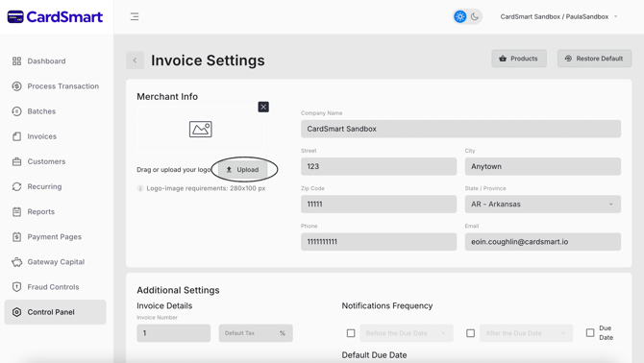Screen dimensions: 644x363
Task: Open the Products button
Action: pos(519,59)
